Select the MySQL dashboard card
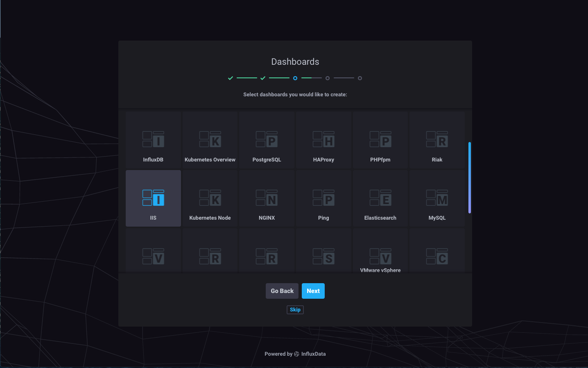This screenshot has width=588, height=368. tap(437, 198)
